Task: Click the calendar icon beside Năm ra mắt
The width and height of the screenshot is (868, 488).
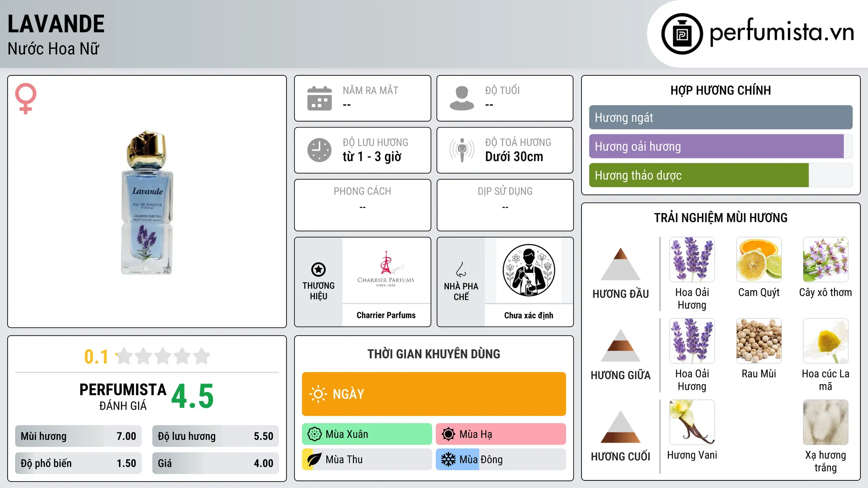Action: click(320, 98)
